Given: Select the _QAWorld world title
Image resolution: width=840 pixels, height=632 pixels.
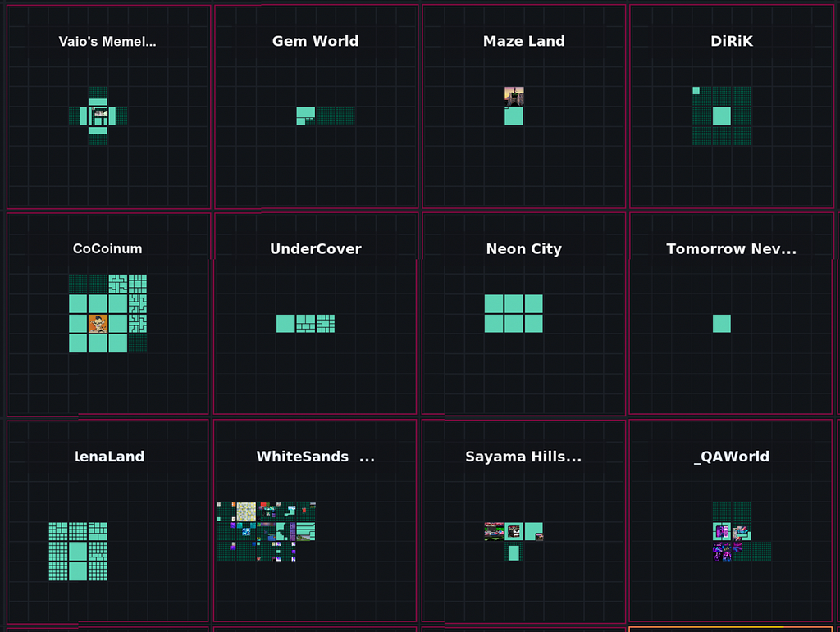Looking at the screenshot, I should tap(732, 457).
